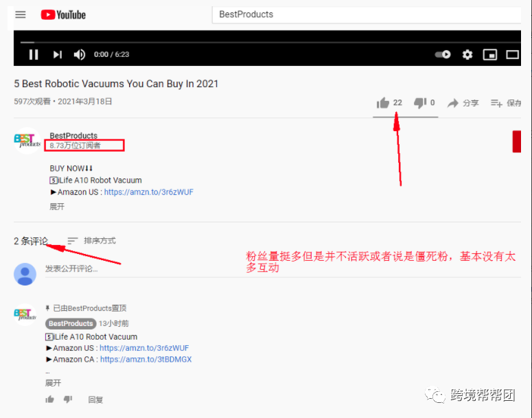Pause the video playback
This screenshot has width=532, height=418.
coord(34,54)
